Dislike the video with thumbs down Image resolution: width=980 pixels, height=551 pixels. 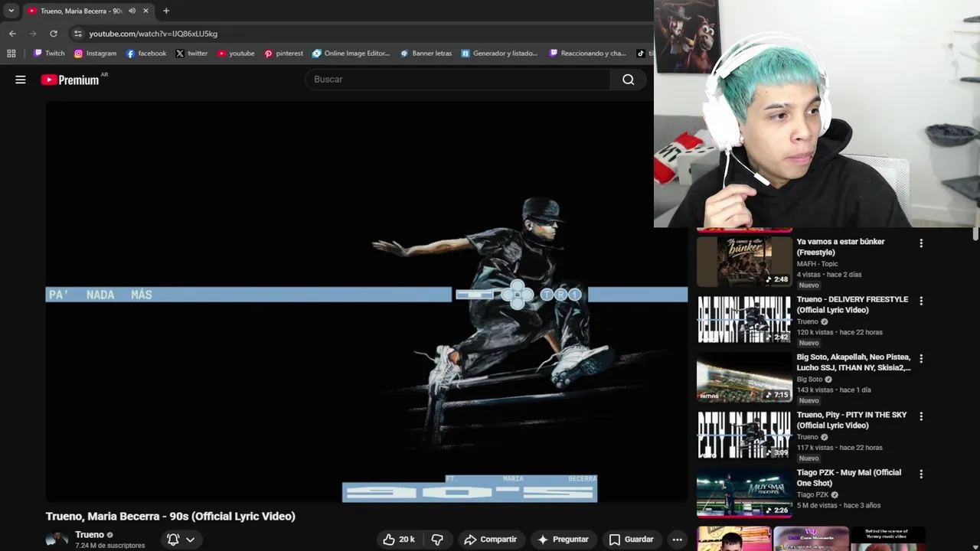click(437, 540)
